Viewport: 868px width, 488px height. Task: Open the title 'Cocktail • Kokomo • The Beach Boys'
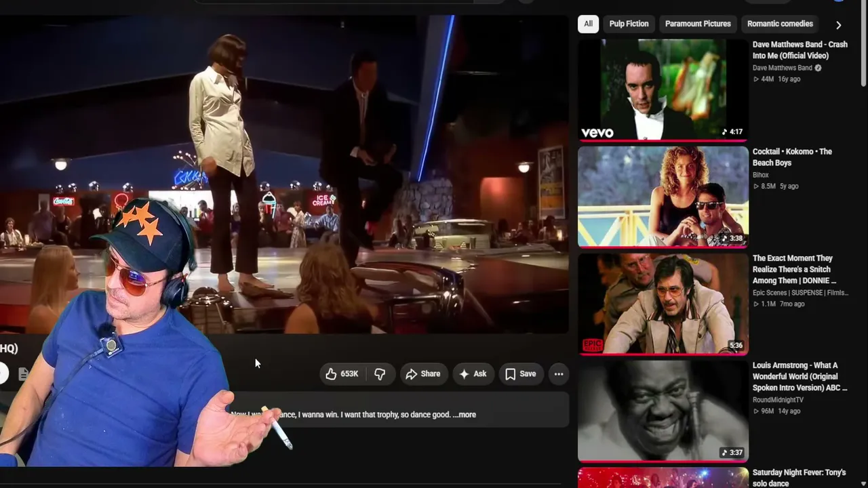[x=792, y=157]
